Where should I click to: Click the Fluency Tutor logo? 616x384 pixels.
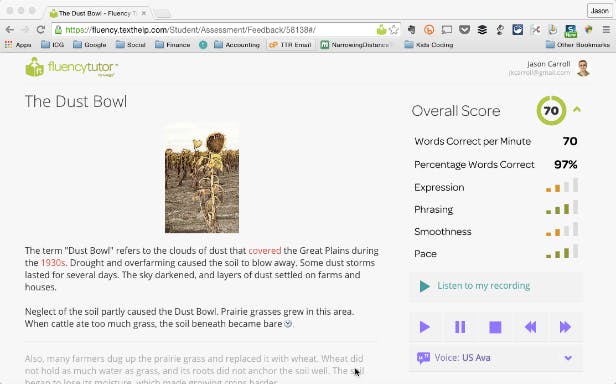pyautogui.click(x=72, y=67)
